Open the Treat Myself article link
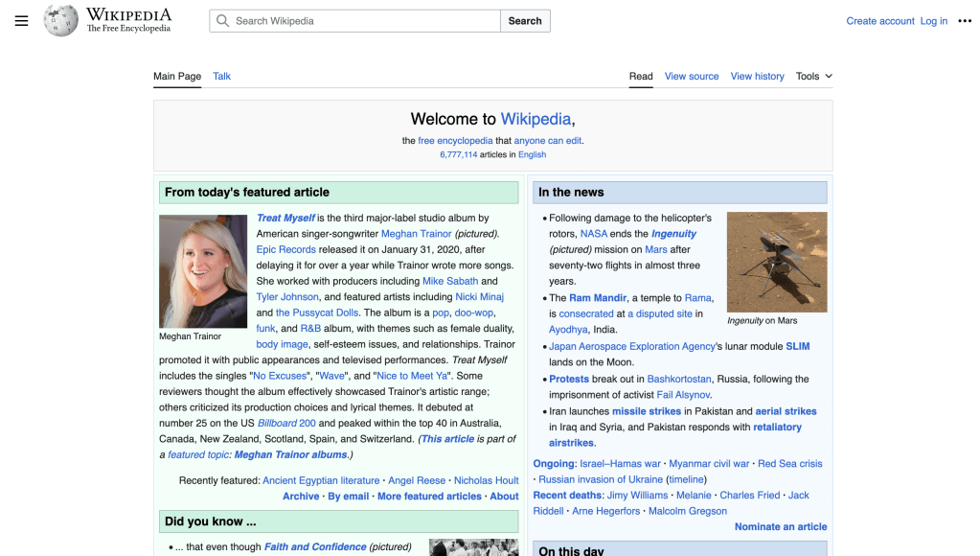 pyautogui.click(x=285, y=219)
